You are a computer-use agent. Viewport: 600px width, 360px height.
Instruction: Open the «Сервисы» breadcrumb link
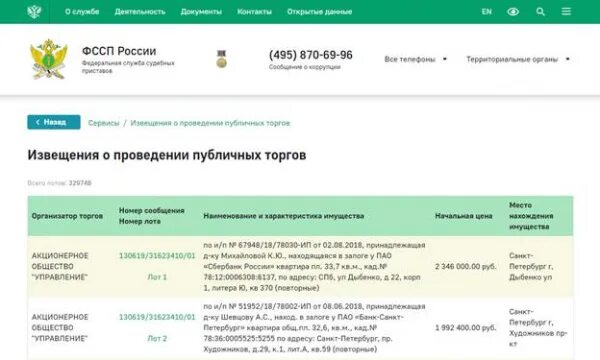point(104,123)
